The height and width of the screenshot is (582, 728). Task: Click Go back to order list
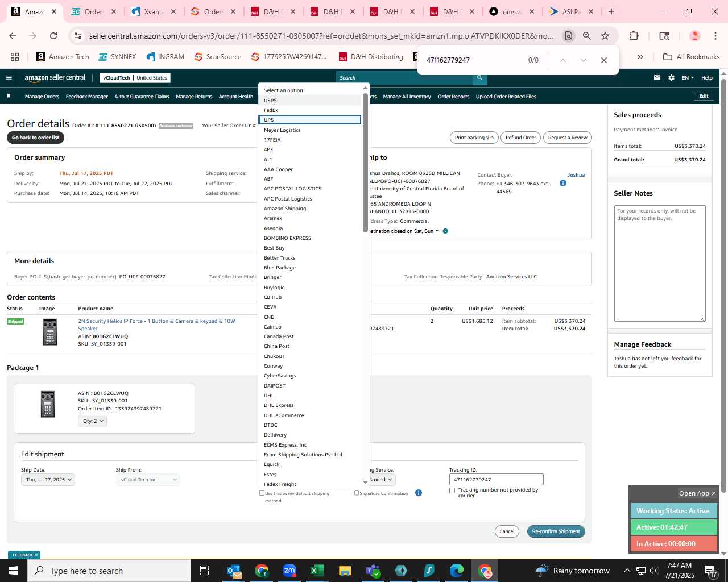tap(36, 138)
